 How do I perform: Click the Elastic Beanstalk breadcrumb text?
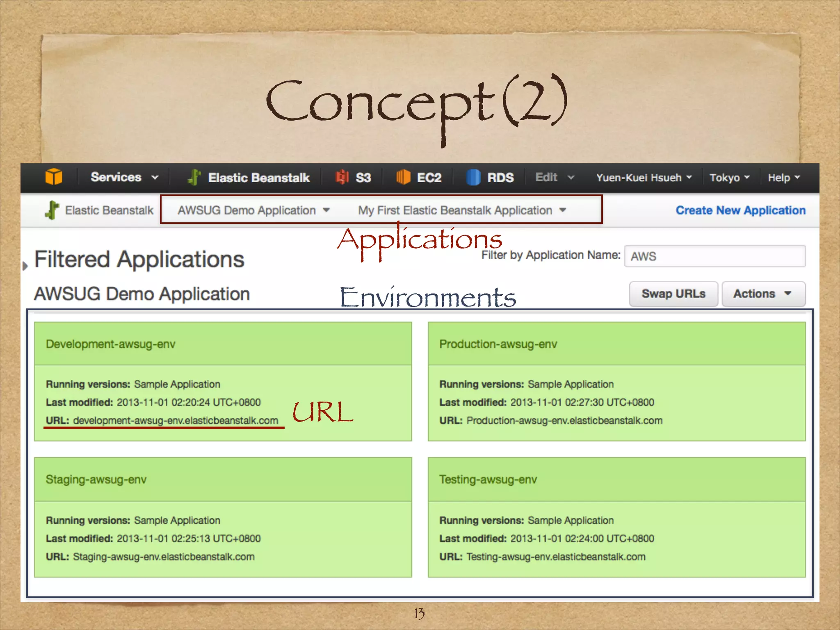click(109, 210)
